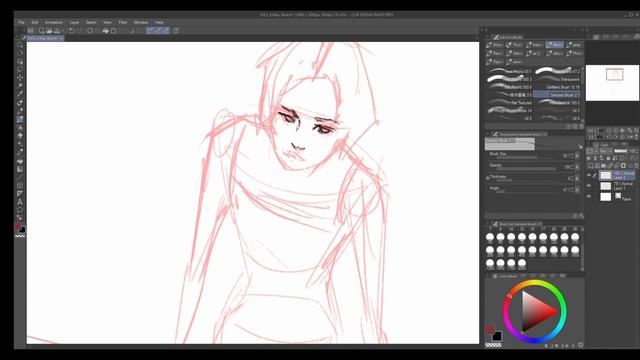Hide Layer 1 using its eye icon
This screenshot has height=360, width=640.
[x=589, y=186]
